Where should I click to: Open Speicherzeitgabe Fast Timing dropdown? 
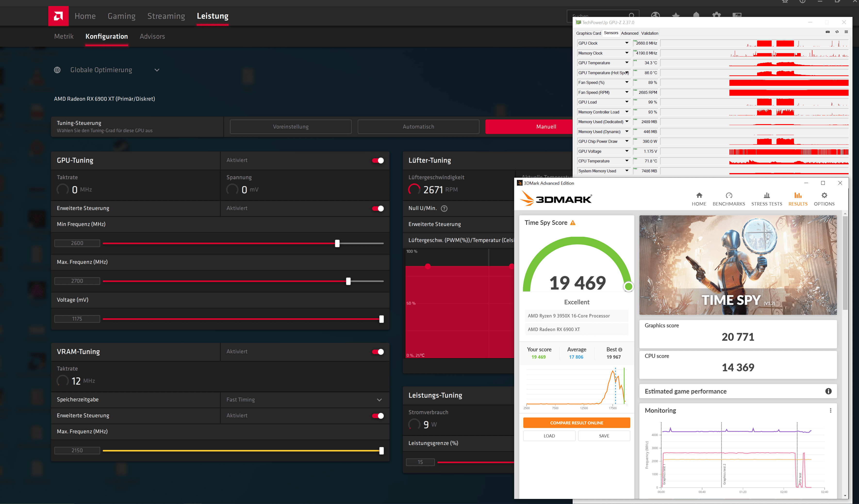coord(305,400)
